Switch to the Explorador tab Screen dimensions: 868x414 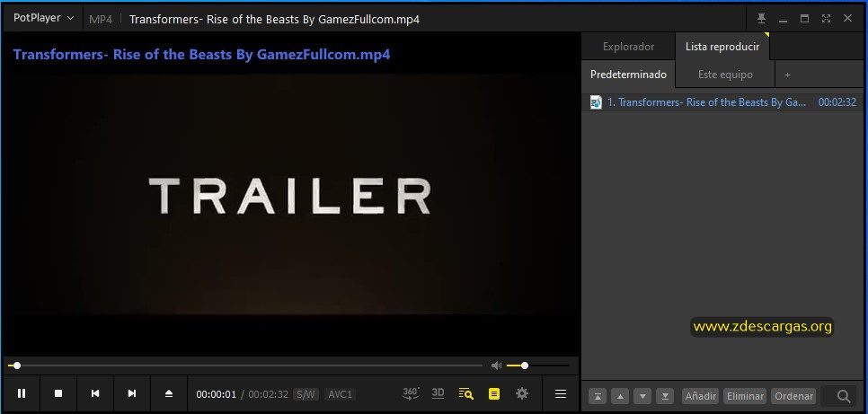pos(628,47)
